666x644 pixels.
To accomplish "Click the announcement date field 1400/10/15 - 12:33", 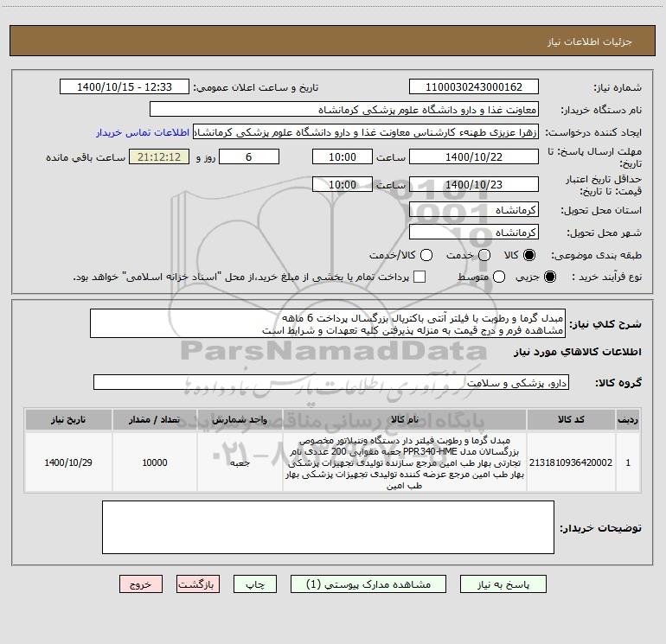I will (x=125, y=87).
